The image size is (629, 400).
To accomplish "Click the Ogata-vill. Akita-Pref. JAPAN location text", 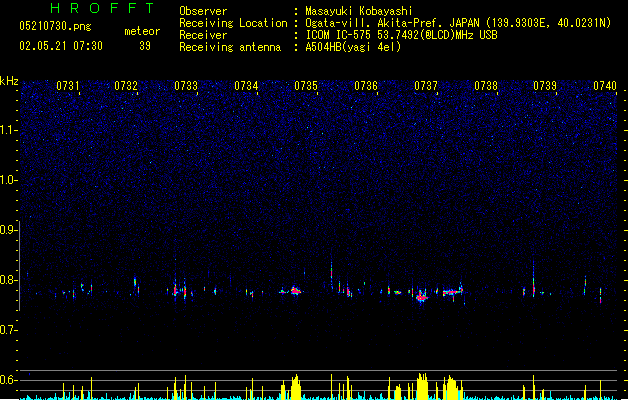I will coord(458,23).
